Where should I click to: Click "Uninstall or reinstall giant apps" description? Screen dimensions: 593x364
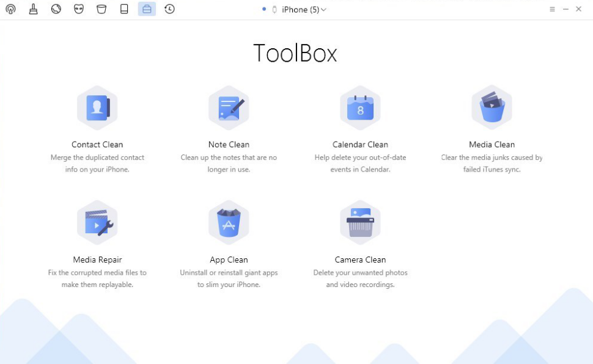point(229,278)
